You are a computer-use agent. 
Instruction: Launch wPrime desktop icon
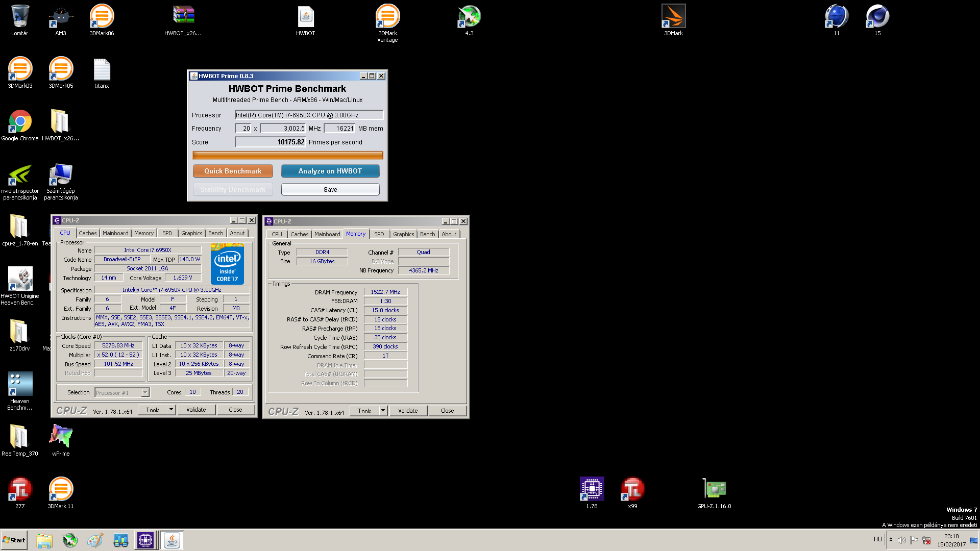pos(61,441)
